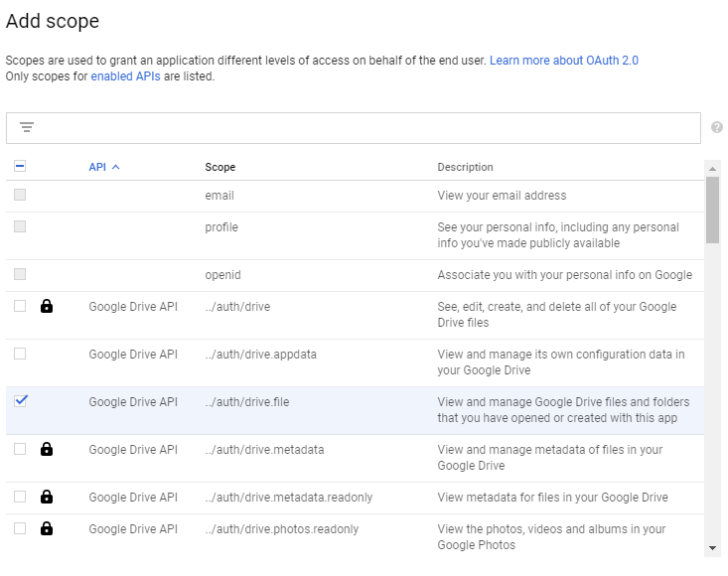Select the ../auth/drive.metadata checkbox
The width and height of the screenshot is (728, 576).
click(x=20, y=449)
